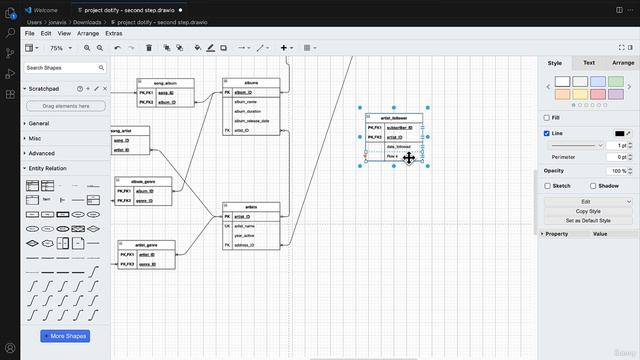
Task: Click the More Shapes button
Action: tap(65, 336)
